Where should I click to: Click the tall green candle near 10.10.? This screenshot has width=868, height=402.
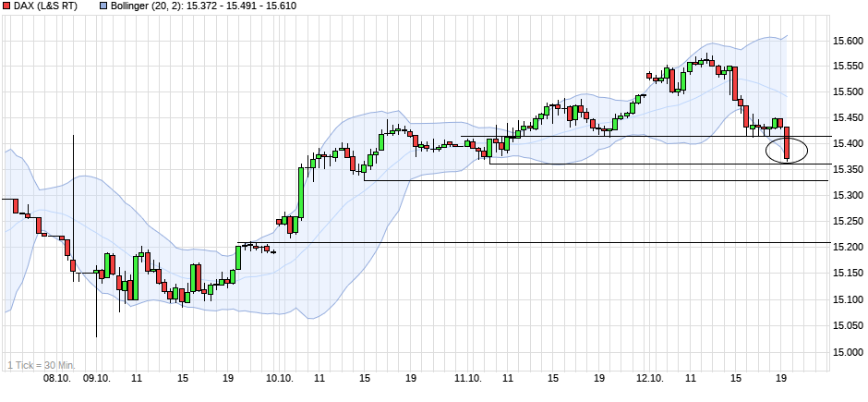point(301,192)
